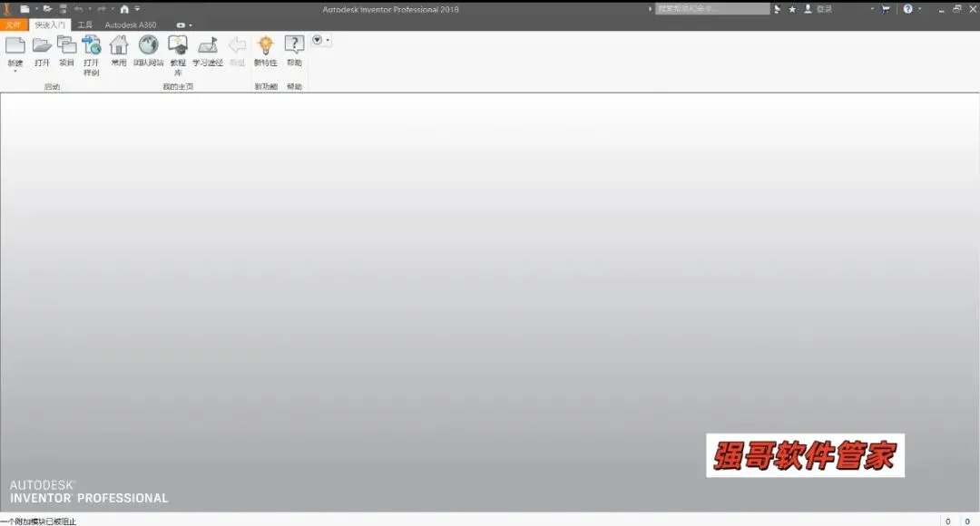Click the 打开 (Open) folder icon in ribbon

point(42,45)
